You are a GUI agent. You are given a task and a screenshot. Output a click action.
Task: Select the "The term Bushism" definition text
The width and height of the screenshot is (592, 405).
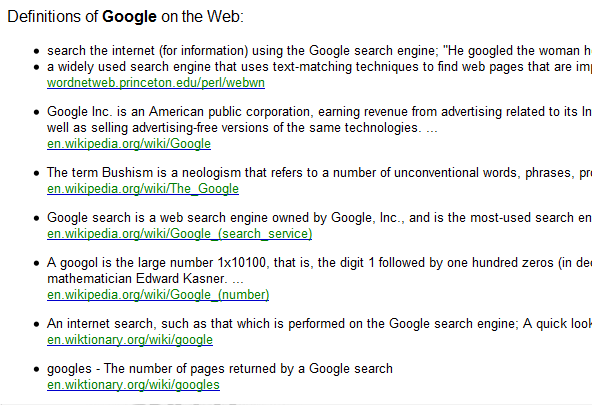319,172
